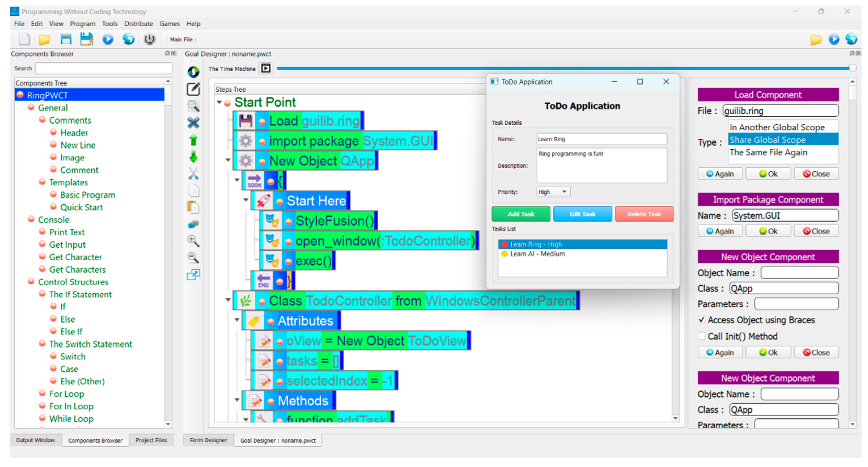The height and width of the screenshot is (467, 868).
Task: Click the power button icon in toolbar
Action: click(x=150, y=39)
